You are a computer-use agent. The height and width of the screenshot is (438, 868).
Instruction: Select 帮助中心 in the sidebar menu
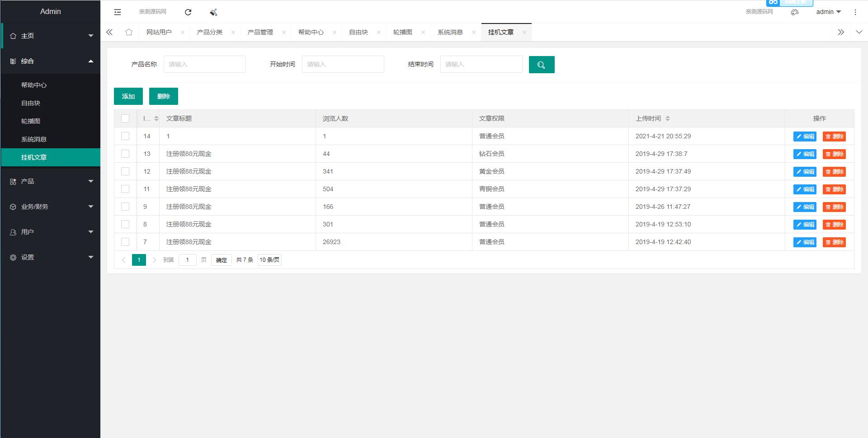pos(34,85)
